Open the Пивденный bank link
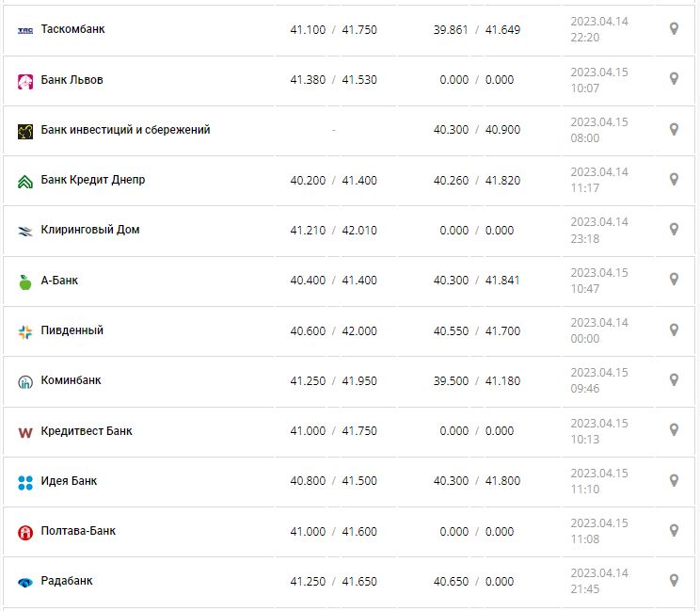The height and width of the screenshot is (611, 700). click(x=72, y=330)
